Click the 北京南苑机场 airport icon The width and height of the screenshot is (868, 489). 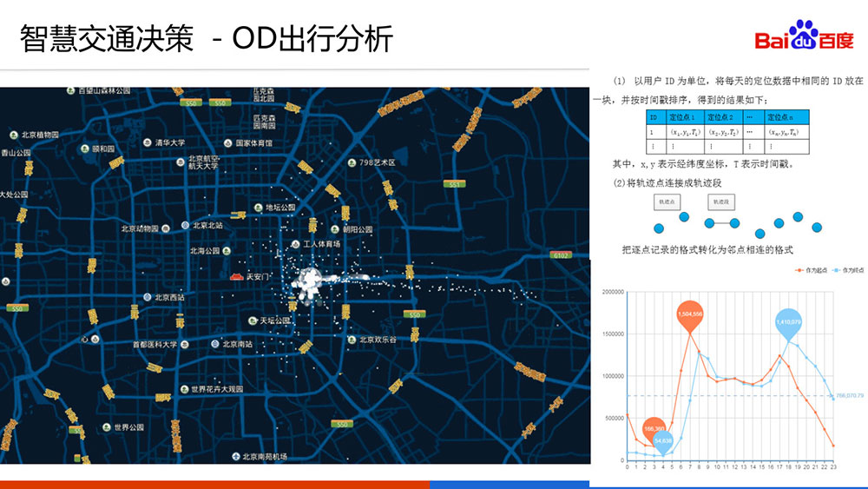click(x=236, y=457)
